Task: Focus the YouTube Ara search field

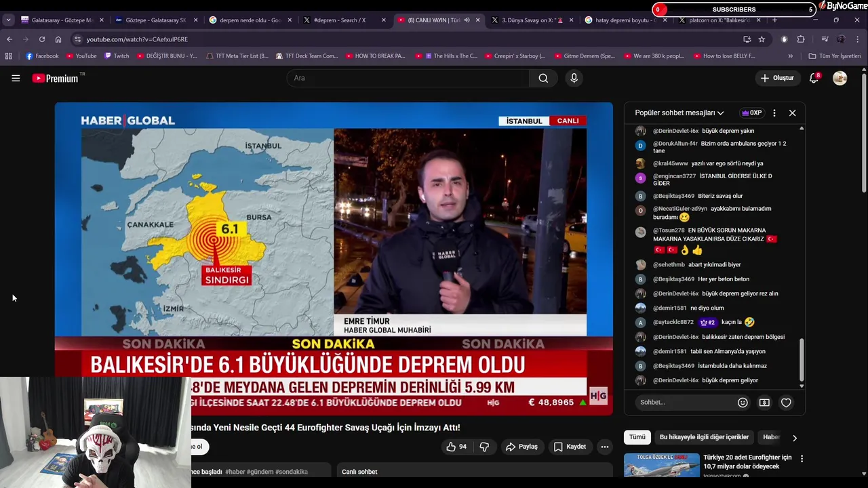Action: [408, 78]
